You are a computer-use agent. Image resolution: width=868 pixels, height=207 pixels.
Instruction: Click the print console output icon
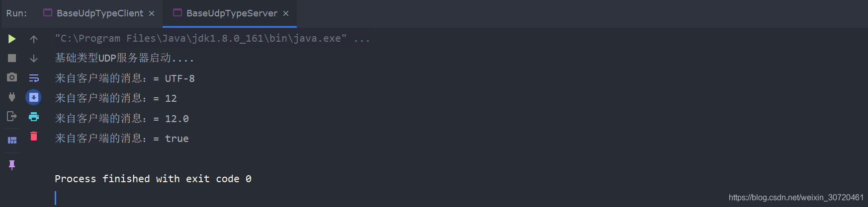click(34, 117)
